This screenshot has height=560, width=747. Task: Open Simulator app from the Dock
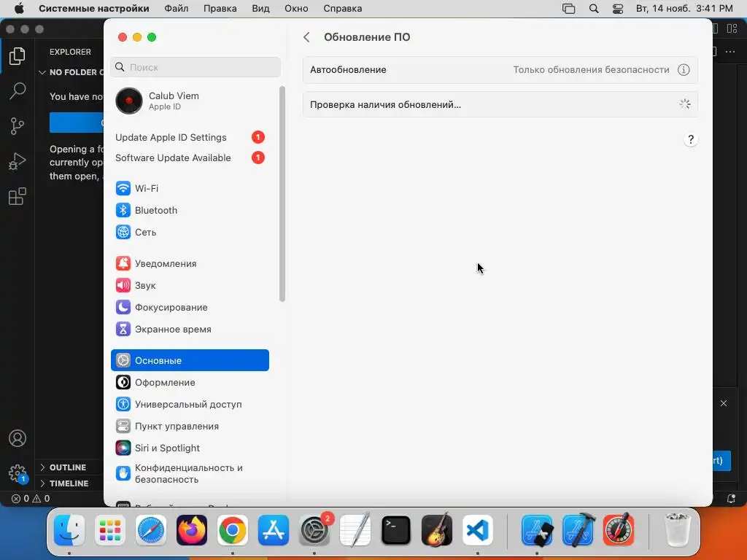[537, 530]
